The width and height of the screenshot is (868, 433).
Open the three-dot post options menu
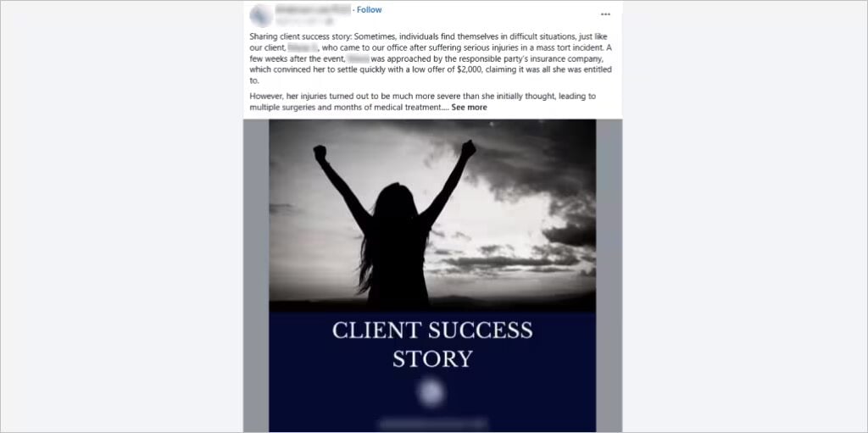605,14
